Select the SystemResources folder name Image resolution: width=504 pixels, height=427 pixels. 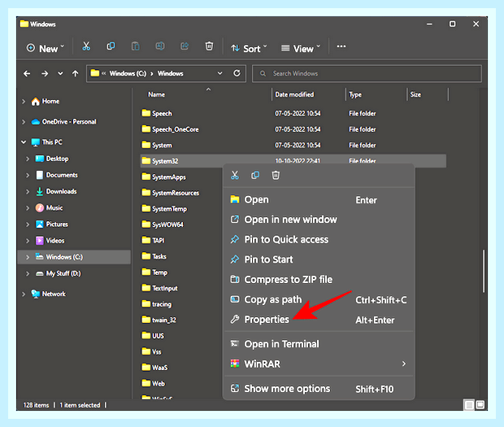click(176, 193)
